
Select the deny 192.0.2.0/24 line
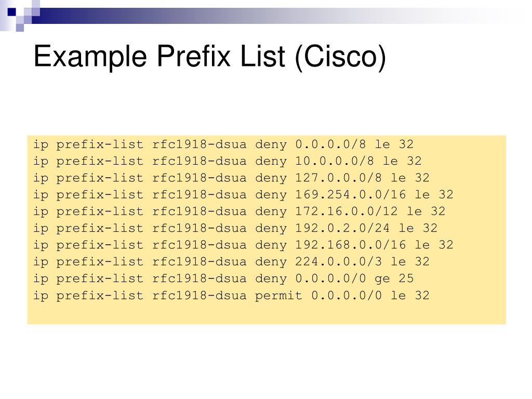coord(235,229)
